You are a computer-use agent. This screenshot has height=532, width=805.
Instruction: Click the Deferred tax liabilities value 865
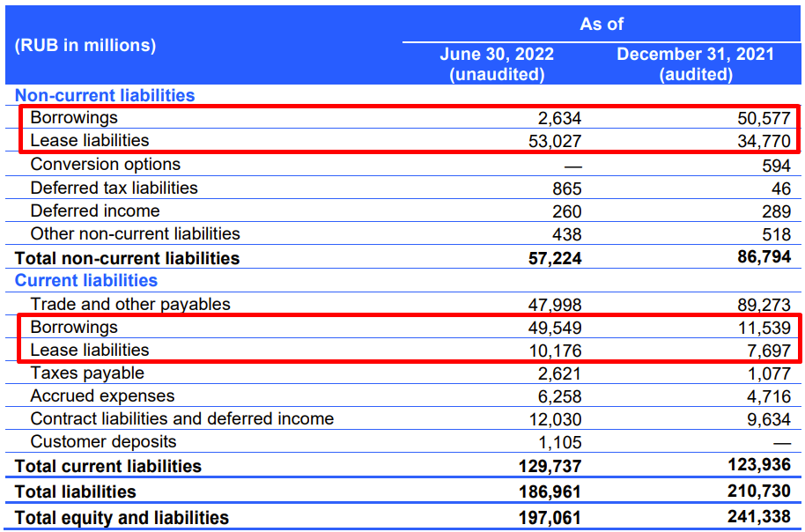(x=567, y=189)
